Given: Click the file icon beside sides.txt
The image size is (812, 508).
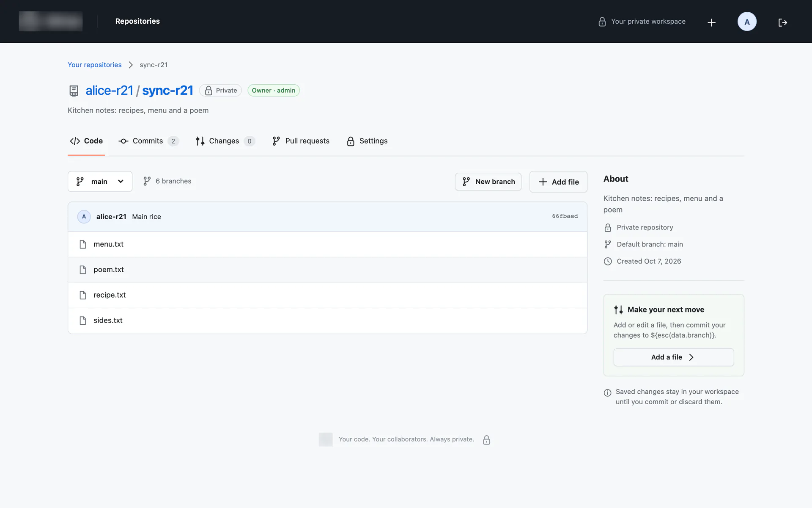Looking at the screenshot, I should [x=83, y=320].
